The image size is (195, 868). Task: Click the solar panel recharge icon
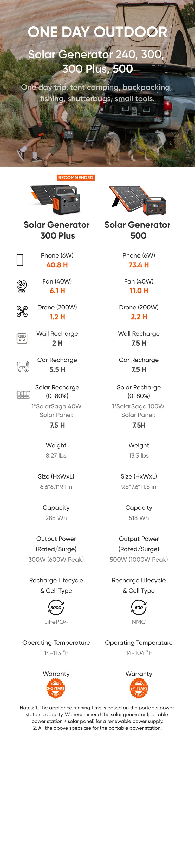(x=23, y=395)
